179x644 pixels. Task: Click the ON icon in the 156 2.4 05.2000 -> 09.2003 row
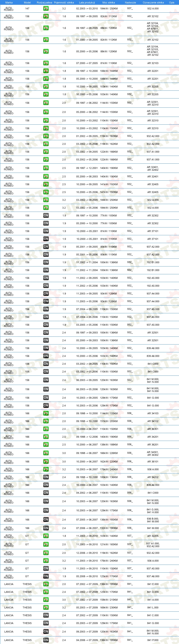(x=46, y=340)
